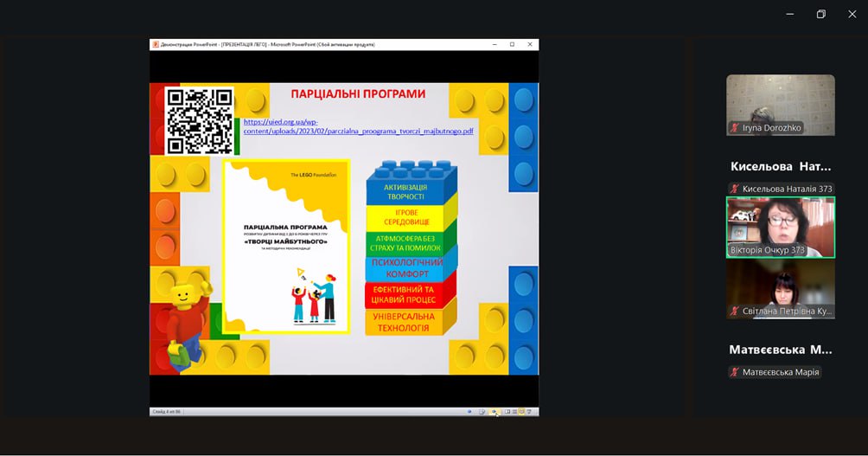Click the Кисельова Наталія 373 participant tile
The width and height of the screenshot is (868, 456).
coord(780,177)
